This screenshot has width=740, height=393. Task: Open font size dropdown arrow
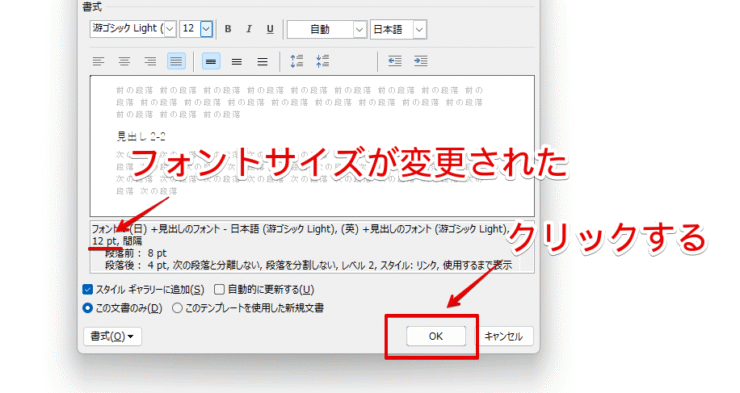(x=206, y=29)
